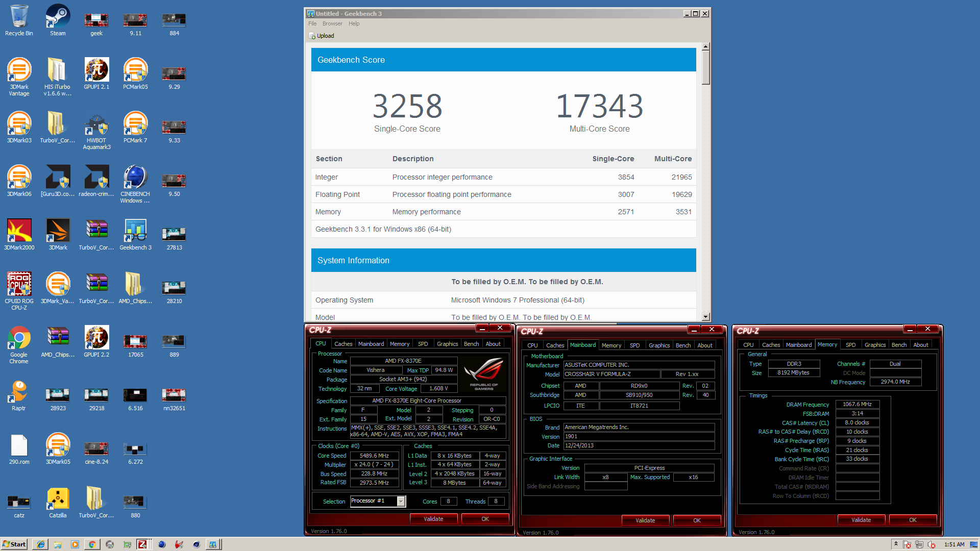Click the taskbar clock showing 1:51 AM
The image size is (980, 551).
[x=954, y=544]
